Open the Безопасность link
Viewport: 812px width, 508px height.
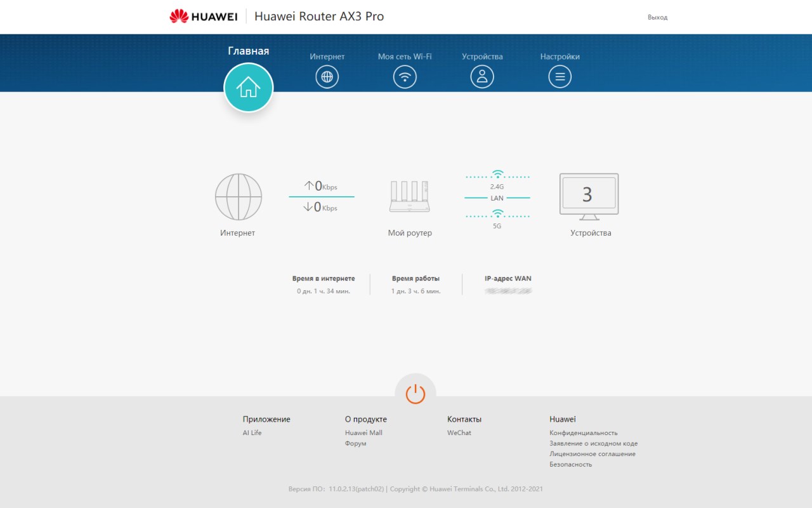(x=571, y=464)
